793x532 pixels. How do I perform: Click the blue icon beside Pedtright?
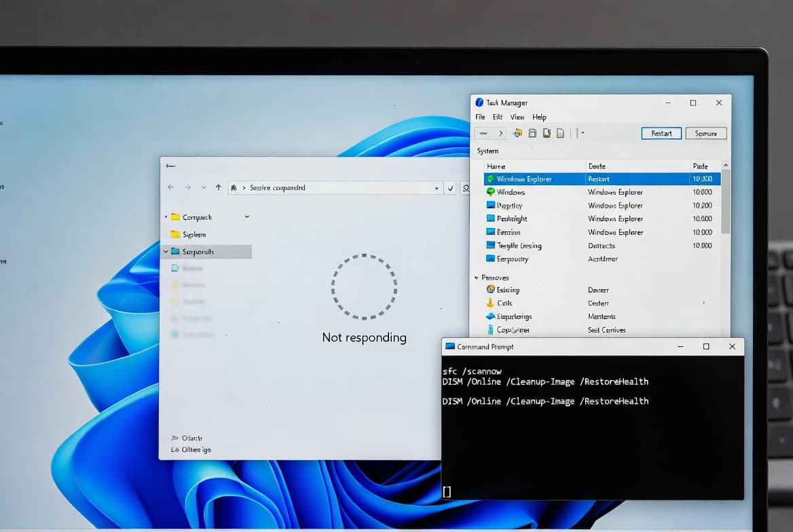click(491, 218)
